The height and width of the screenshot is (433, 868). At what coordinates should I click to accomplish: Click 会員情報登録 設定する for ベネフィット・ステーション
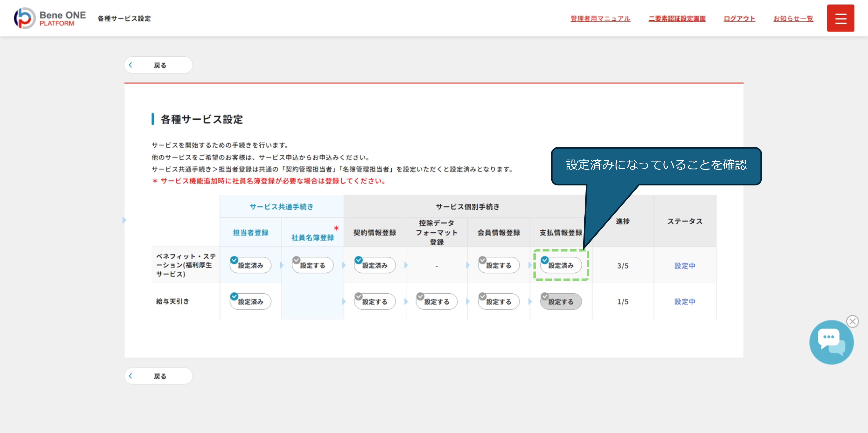(499, 265)
